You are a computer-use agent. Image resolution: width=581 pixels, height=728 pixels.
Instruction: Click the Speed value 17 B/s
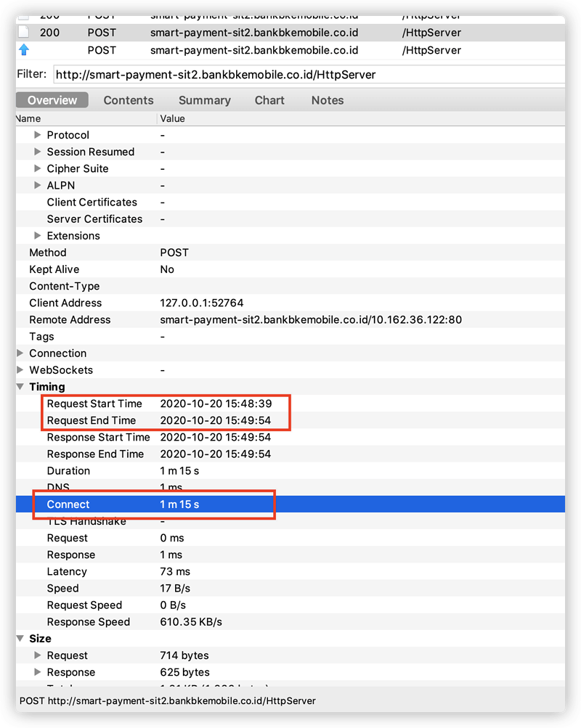175,588
